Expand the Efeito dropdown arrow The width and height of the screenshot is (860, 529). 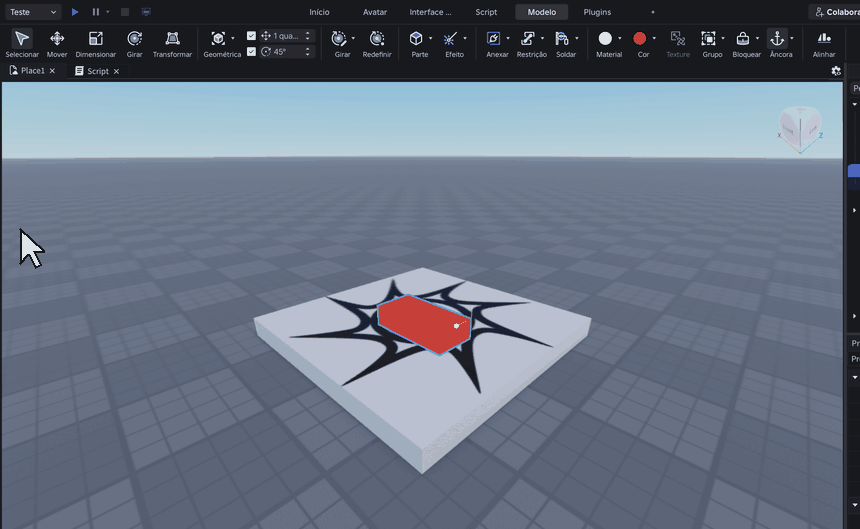pos(465,38)
